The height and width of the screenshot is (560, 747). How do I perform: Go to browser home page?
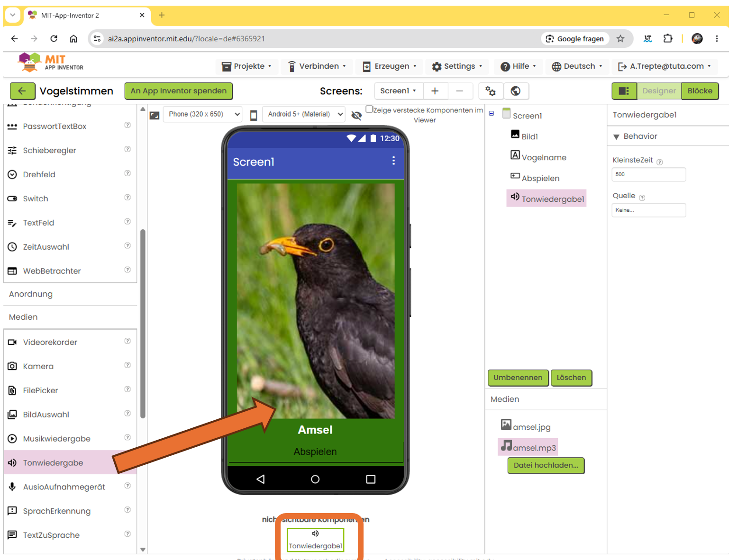click(73, 38)
